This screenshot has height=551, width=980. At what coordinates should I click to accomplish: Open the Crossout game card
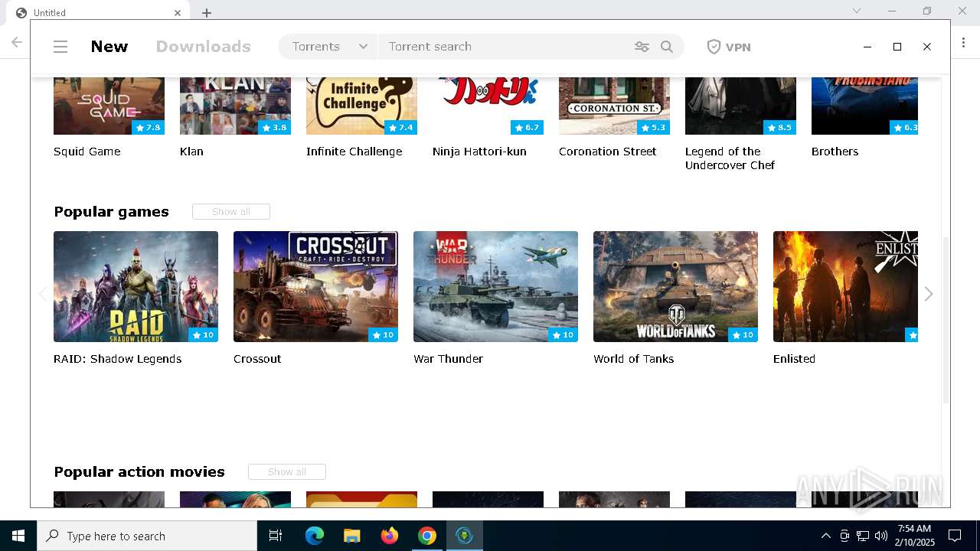pyautogui.click(x=315, y=286)
